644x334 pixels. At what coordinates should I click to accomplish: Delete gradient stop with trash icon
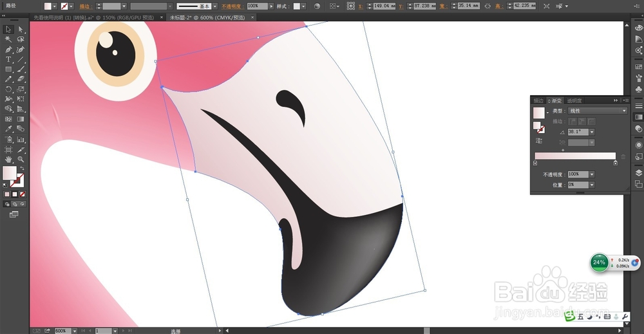(623, 157)
